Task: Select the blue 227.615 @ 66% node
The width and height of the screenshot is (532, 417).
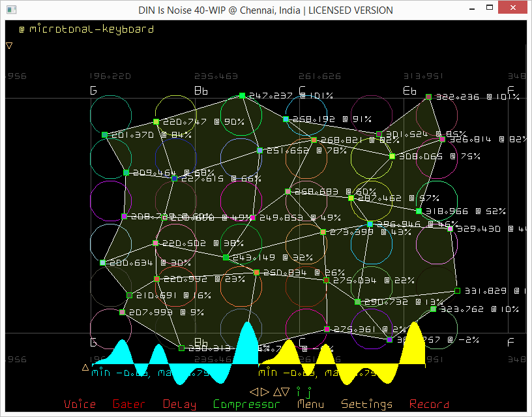Action: (x=174, y=178)
